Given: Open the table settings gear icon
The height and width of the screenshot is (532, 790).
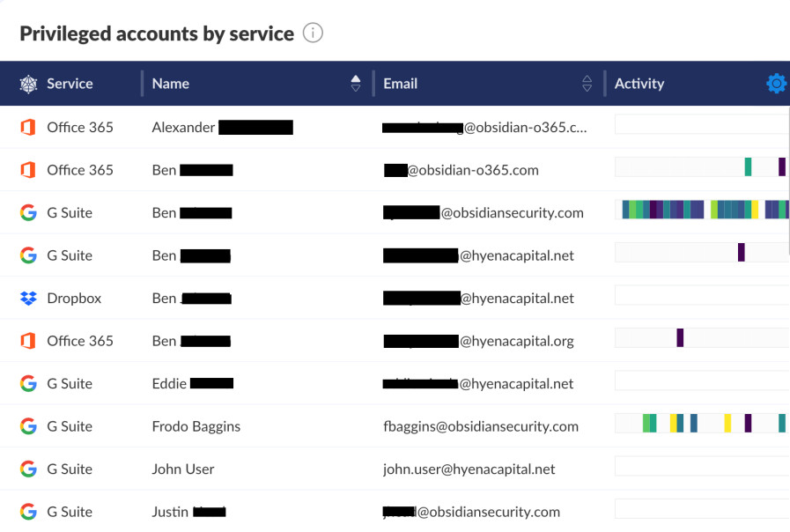Looking at the screenshot, I should 776,84.
